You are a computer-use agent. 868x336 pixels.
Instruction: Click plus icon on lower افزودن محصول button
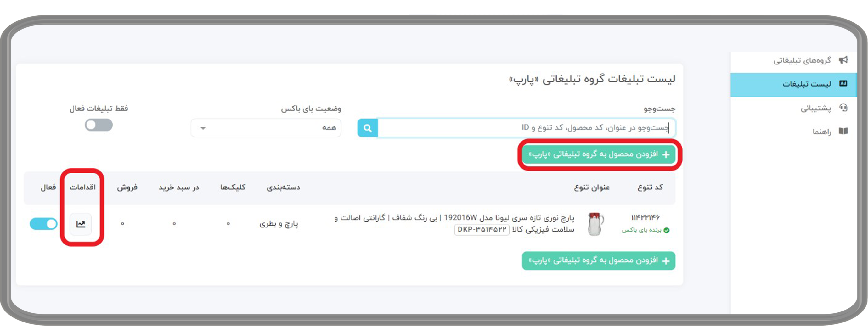[666, 261]
